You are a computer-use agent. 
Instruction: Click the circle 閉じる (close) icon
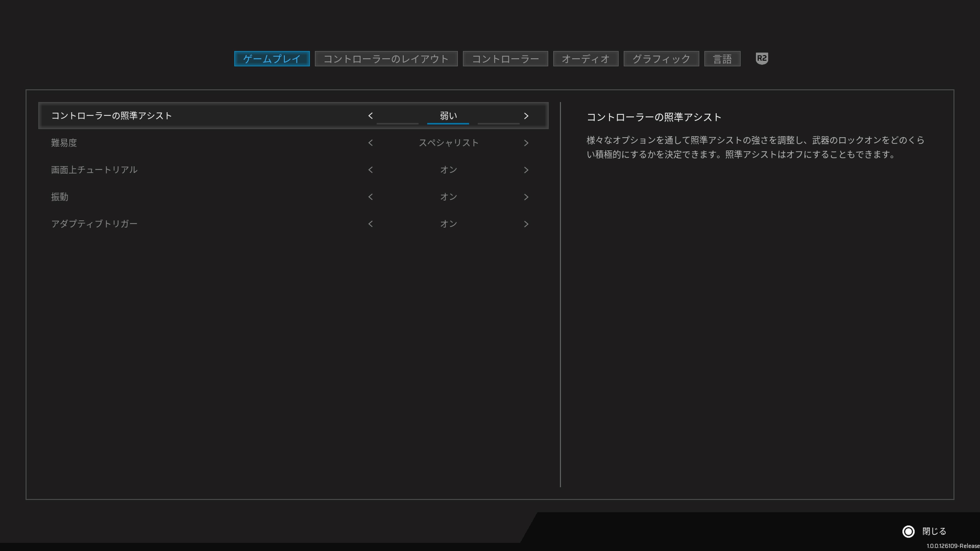[908, 531]
